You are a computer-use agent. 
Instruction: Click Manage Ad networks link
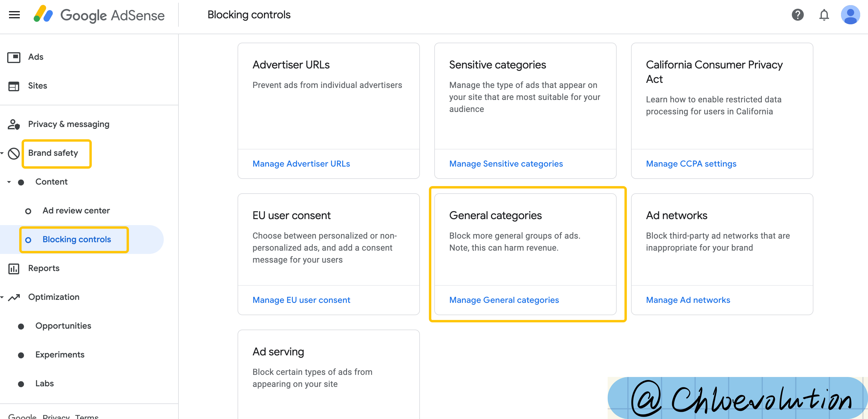tap(688, 300)
